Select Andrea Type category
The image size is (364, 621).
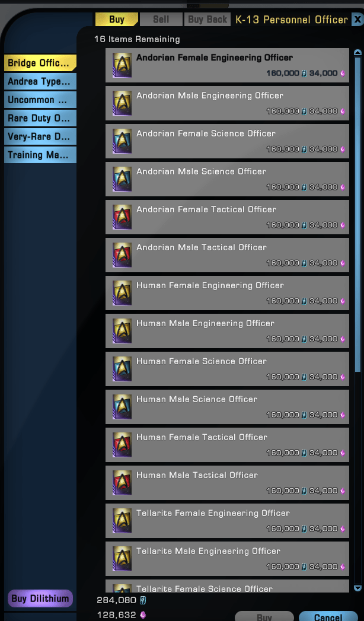tap(40, 82)
